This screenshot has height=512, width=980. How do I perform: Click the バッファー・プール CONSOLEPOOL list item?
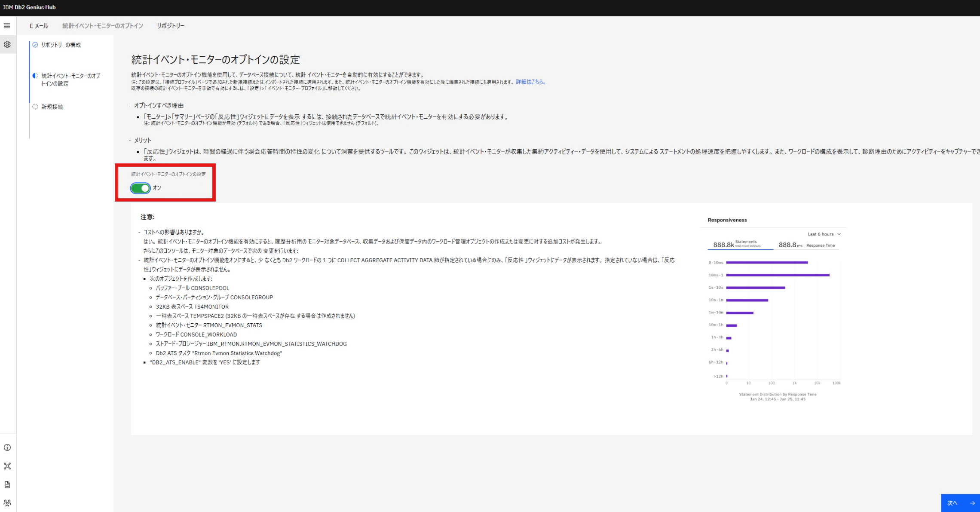pos(193,288)
